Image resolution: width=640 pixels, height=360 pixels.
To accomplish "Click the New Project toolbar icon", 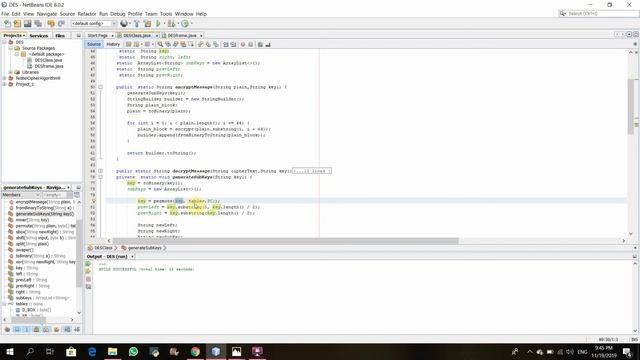I will click(x=17, y=24).
